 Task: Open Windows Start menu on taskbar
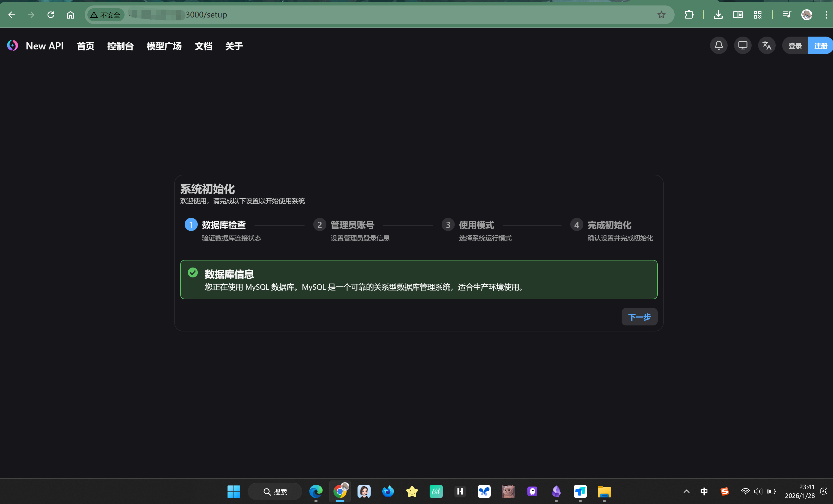(234, 491)
